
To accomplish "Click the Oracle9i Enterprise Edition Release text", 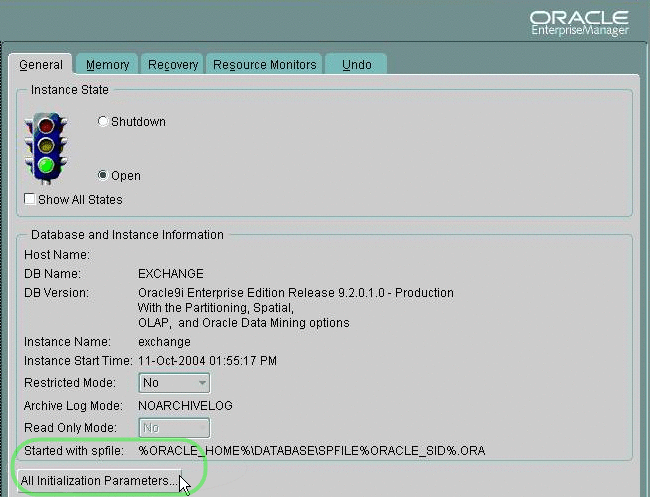I will pos(296,293).
